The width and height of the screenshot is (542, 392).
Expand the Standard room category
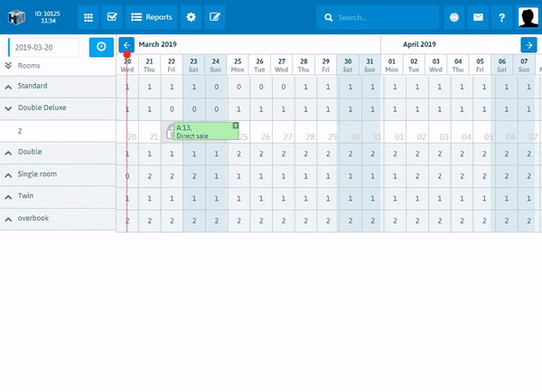(x=8, y=86)
